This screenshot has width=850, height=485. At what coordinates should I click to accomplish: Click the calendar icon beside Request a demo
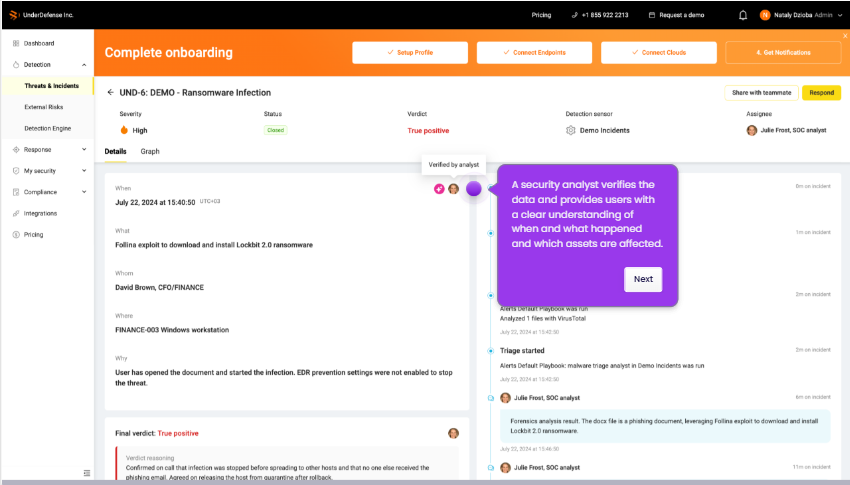pyautogui.click(x=652, y=15)
